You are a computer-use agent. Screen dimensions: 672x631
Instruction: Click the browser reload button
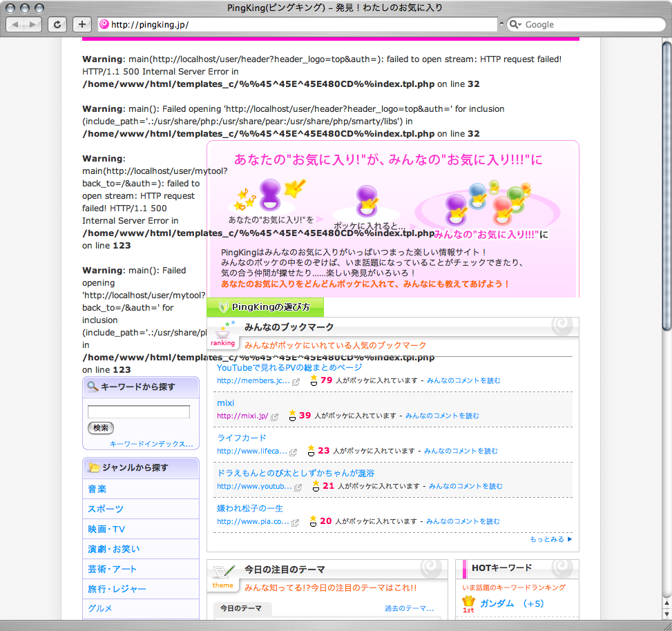pyautogui.click(x=57, y=24)
